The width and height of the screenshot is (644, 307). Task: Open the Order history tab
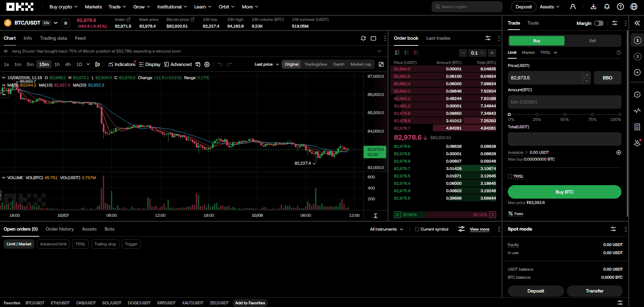[60, 229]
